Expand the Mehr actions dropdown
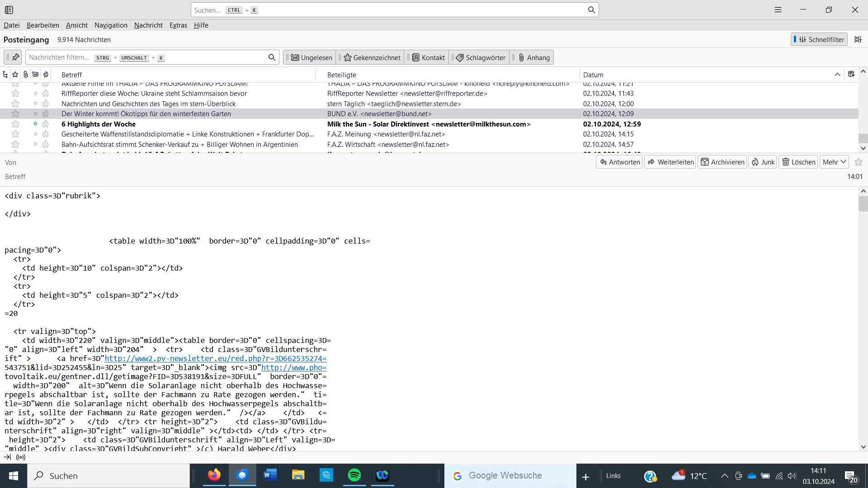The height and width of the screenshot is (488, 868). pyautogui.click(x=834, y=162)
